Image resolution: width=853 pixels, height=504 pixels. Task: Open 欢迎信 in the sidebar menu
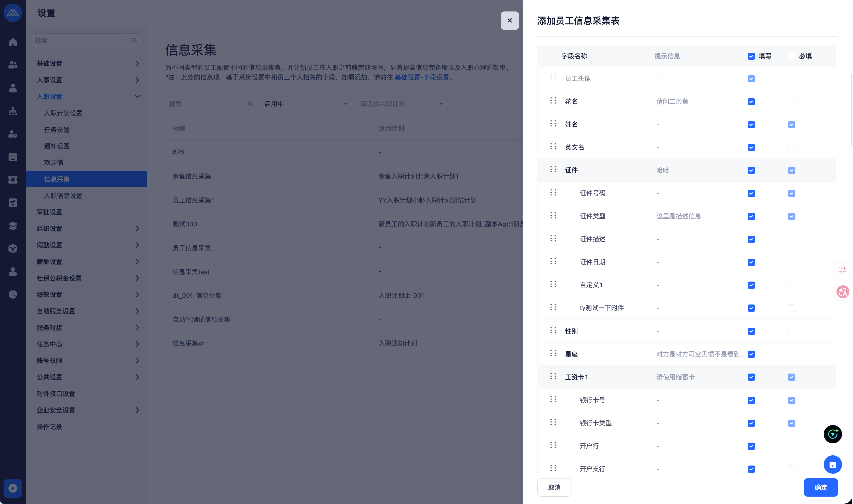[x=54, y=163]
